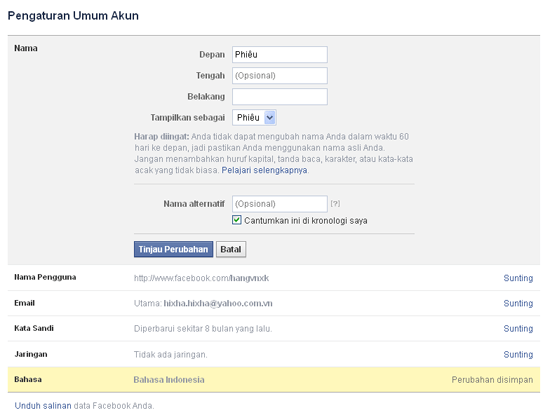Viewport: 550px width, 415px height.
Task: Click Sunting in the Jaringan row
Action: [x=518, y=354]
